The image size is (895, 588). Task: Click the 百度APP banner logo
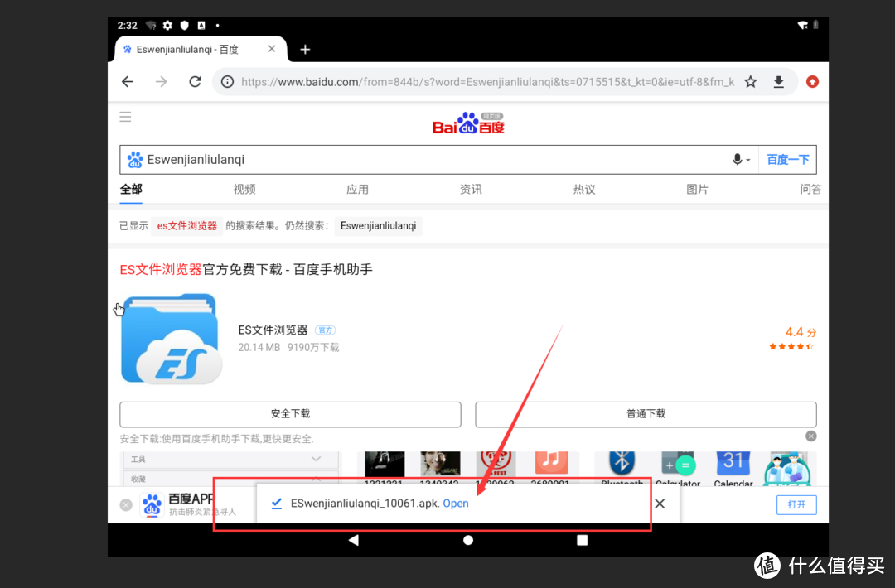point(152,504)
